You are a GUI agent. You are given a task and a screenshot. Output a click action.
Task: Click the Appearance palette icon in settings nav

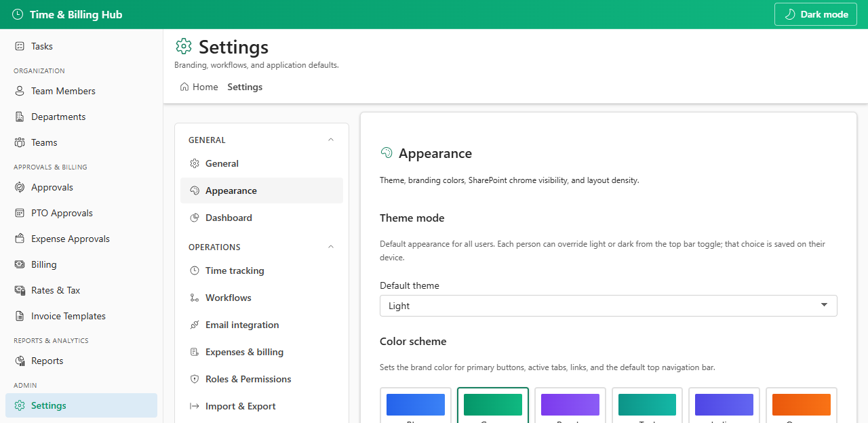pyautogui.click(x=195, y=190)
